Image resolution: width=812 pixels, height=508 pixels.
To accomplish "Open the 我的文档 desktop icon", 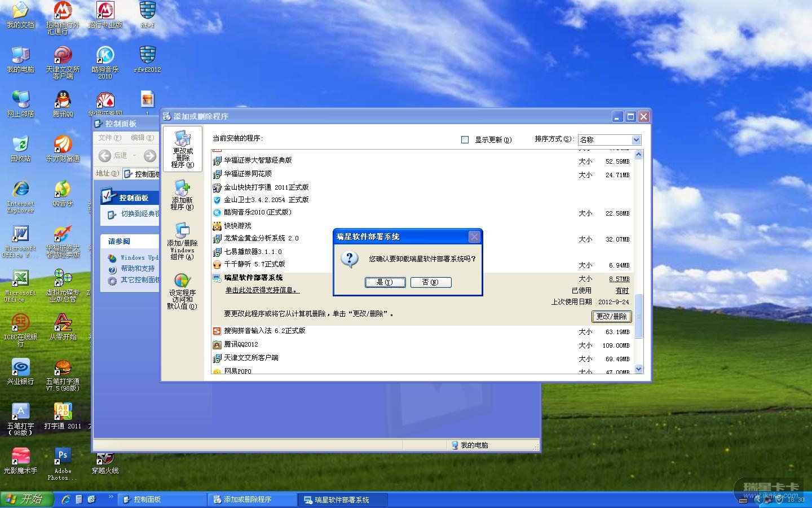I will click(x=20, y=15).
